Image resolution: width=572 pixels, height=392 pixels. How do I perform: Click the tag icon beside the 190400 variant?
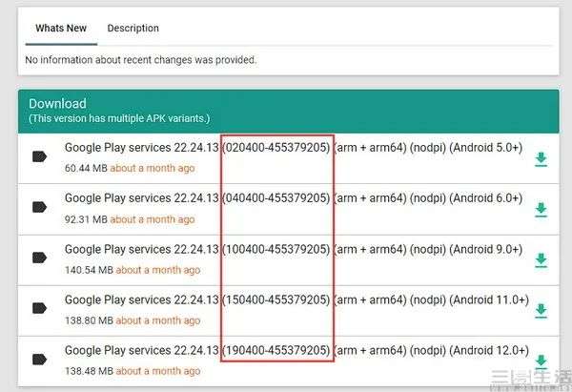tap(39, 360)
